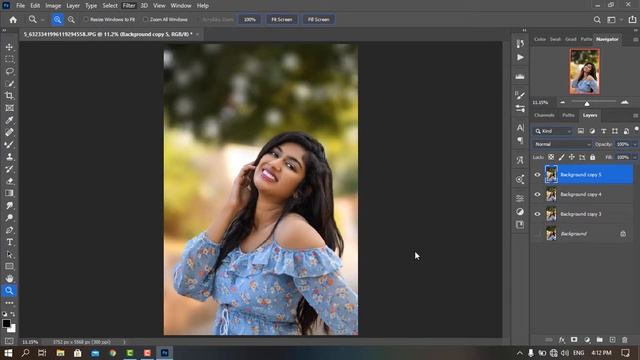Switch to the Color panel tab
This screenshot has height=360, width=640.
pyautogui.click(x=540, y=40)
